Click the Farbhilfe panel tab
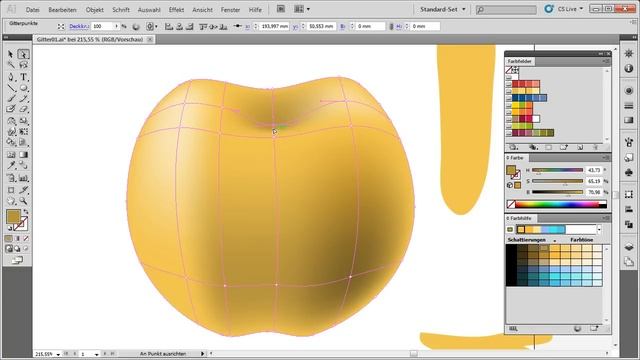640x360 pixels. click(x=520, y=218)
